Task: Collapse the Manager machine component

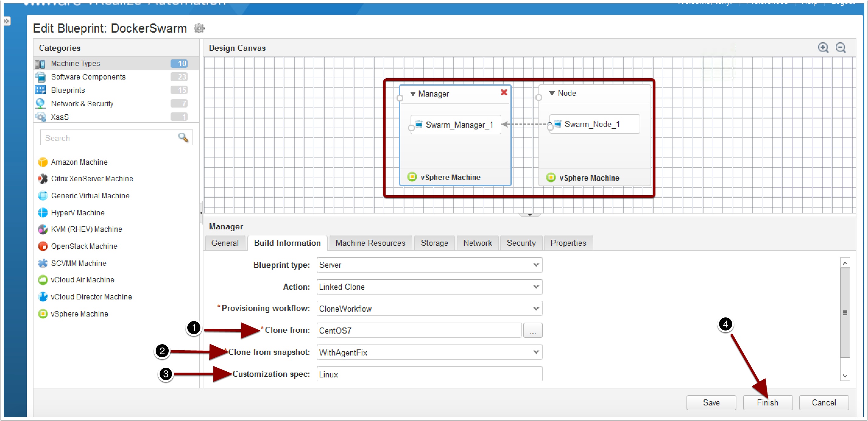Action: [x=412, y=94]
